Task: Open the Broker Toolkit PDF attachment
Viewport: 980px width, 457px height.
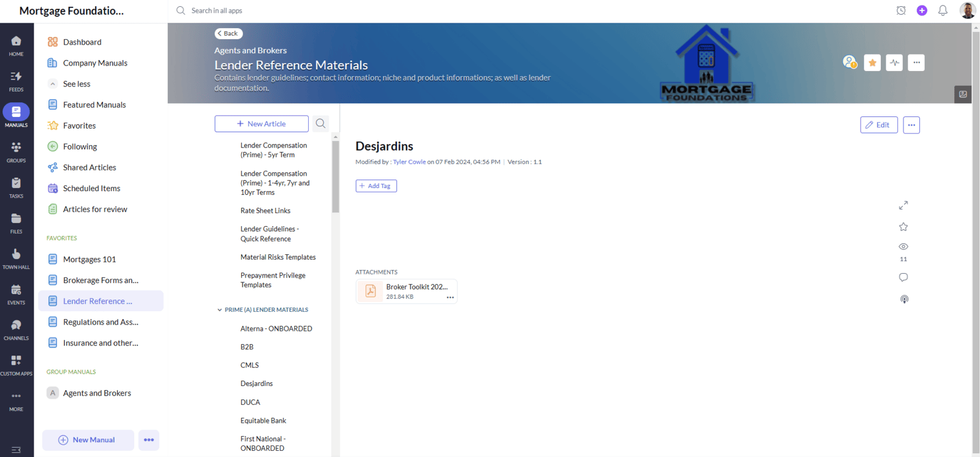Action: click(407, 292)
